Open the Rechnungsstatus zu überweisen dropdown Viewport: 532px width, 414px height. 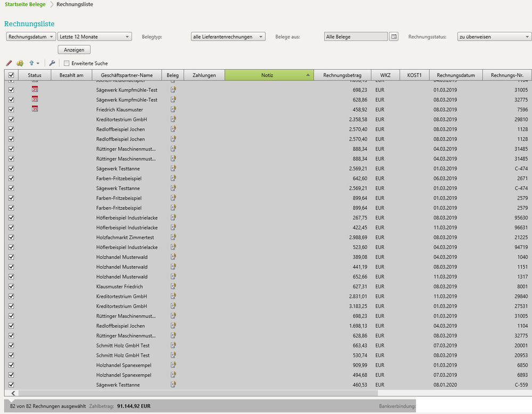coord(494,37)
